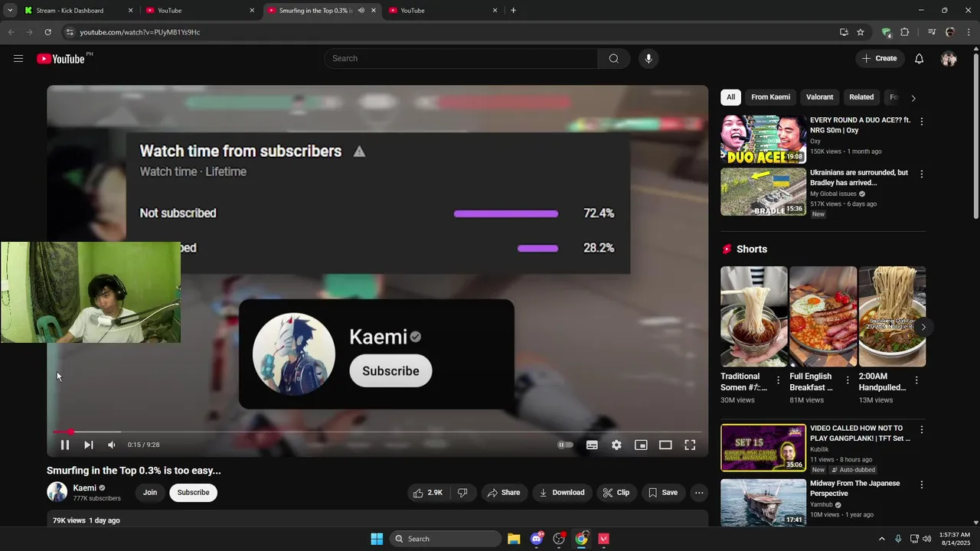Open Kaemi channel avatar below video
This screenshot has height=551, width=980.
click(x=57, y=492)
